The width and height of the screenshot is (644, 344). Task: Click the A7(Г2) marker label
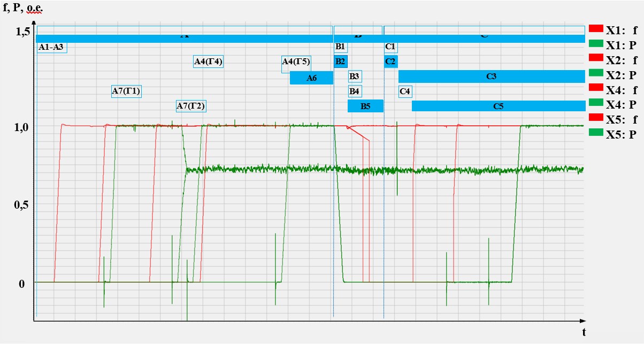pos(191,106)
